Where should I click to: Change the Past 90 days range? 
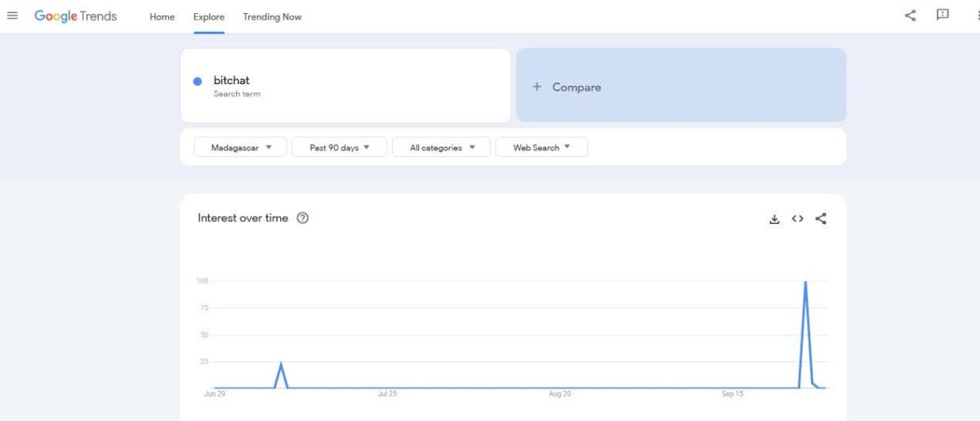339,147
